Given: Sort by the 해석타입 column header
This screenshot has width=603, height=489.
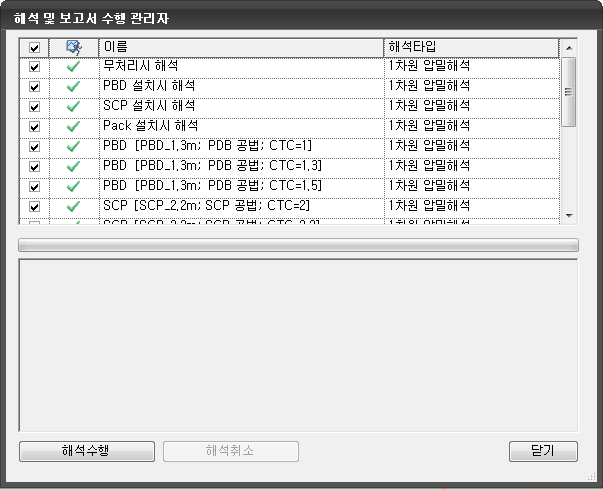Looking at the screenshot, I should point(470,47).
